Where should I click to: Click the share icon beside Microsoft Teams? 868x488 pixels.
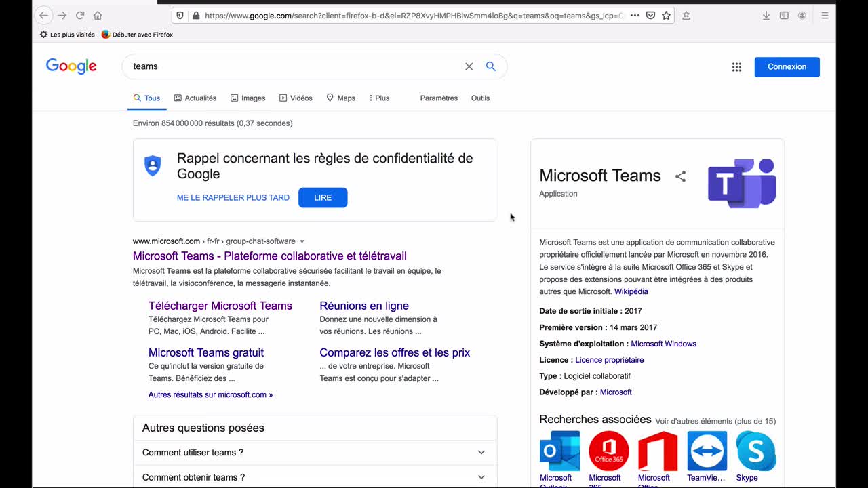[x=680, y=176]
